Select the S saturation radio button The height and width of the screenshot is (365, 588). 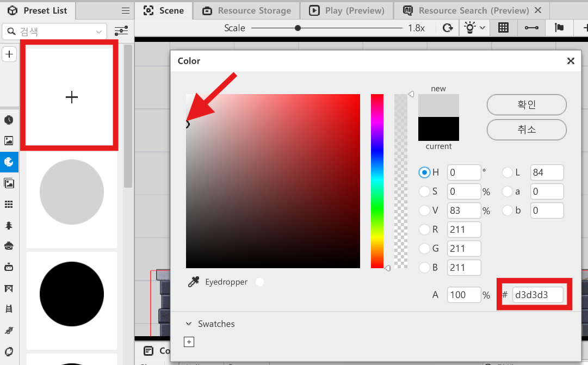424,191
